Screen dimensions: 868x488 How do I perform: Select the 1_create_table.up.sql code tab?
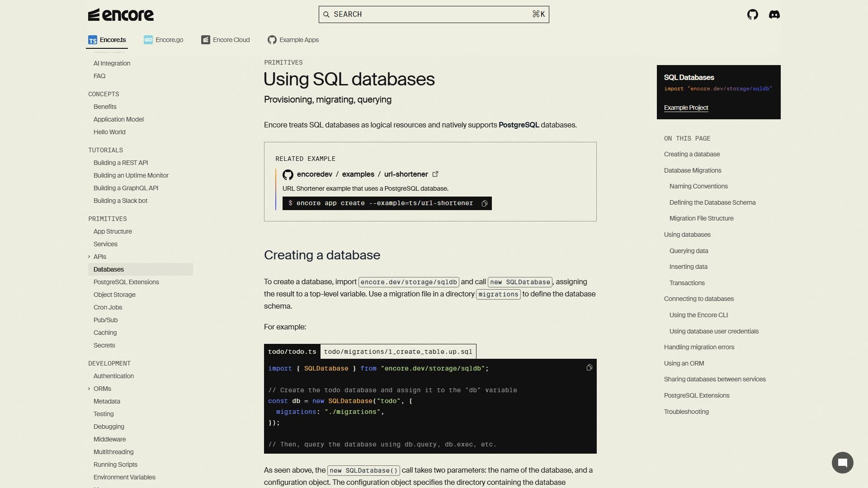398,352
